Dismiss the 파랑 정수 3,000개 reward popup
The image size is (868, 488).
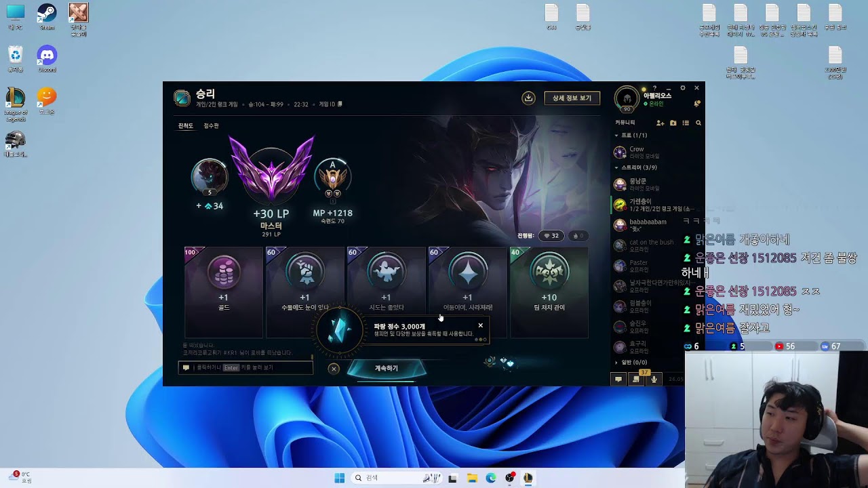coord(481,325)
